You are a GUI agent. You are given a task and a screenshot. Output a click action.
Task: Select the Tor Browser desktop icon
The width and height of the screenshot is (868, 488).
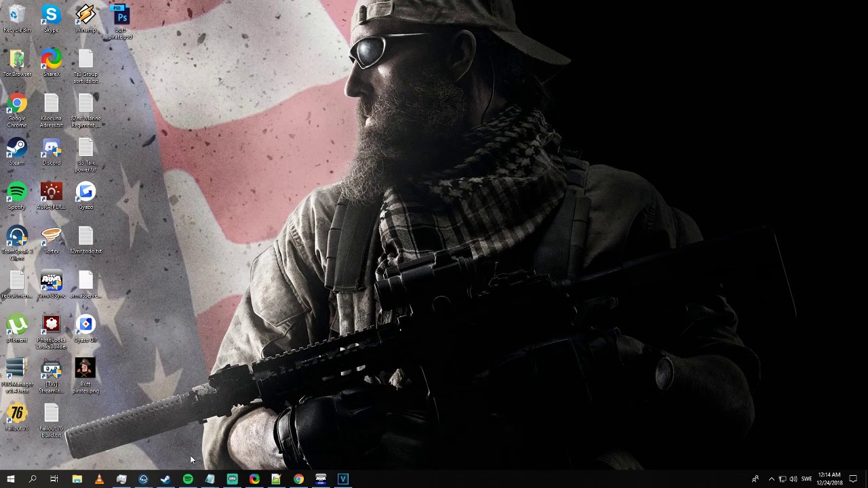point(17,63)
